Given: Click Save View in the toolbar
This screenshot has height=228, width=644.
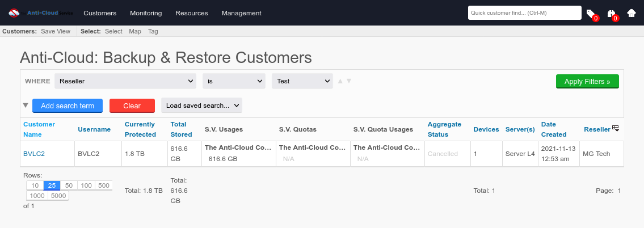Looking at the screenshot, I should [56, 31].
